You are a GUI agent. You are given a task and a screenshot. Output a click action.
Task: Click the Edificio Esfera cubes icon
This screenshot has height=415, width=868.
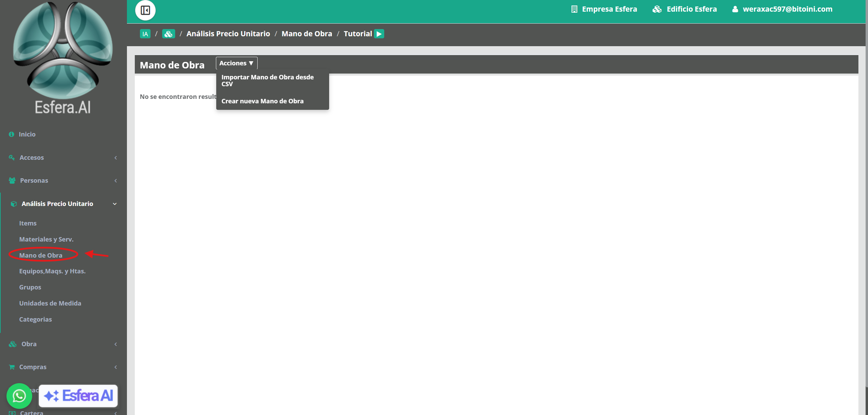(x=657, y=9)
